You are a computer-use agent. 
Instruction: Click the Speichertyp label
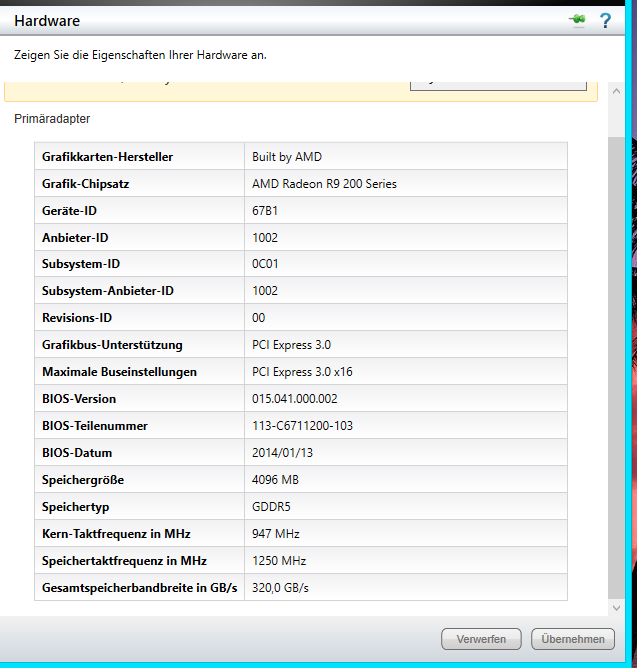(75, 507)
